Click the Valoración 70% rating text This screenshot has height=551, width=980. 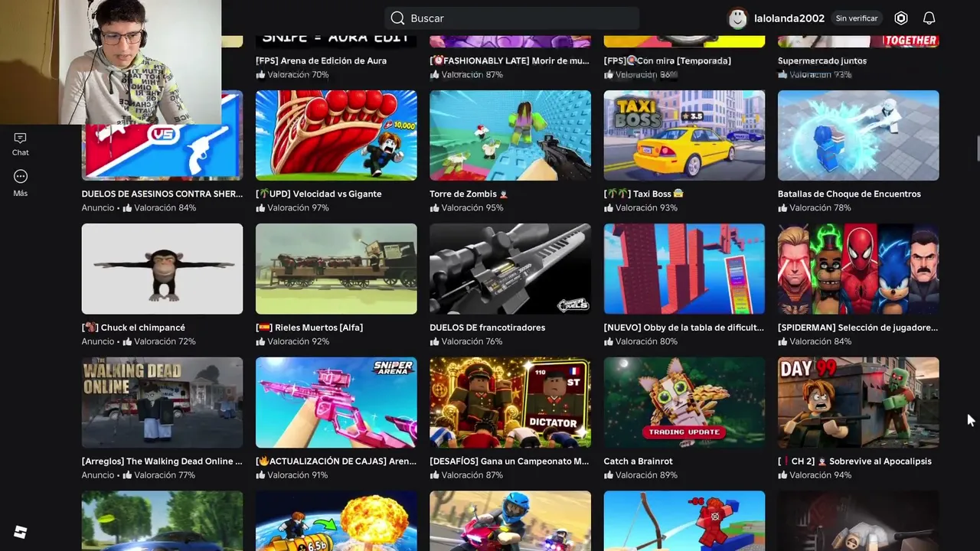point(298,75)
